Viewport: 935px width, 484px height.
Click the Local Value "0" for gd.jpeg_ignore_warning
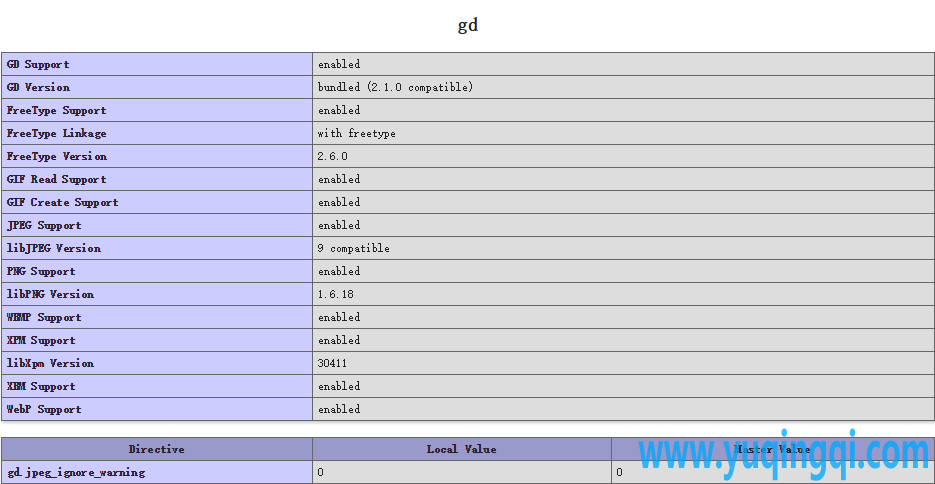(x=321, y=473)
